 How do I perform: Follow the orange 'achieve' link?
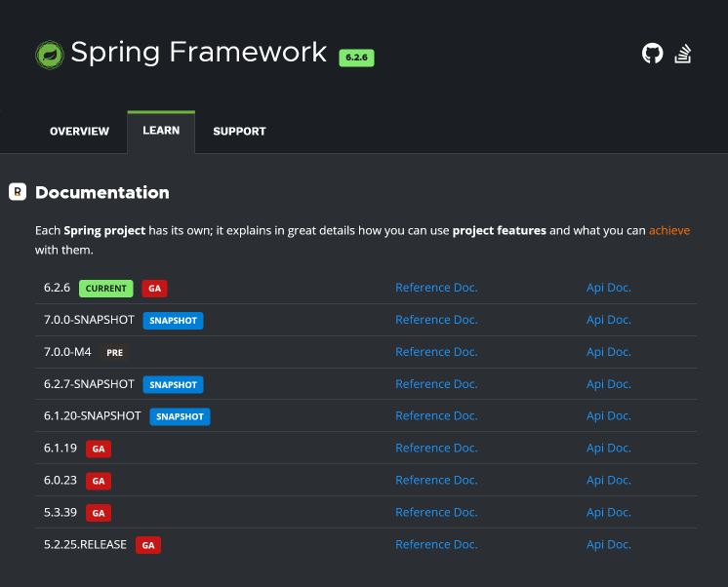pyautogui.click(x=669, y=230)
